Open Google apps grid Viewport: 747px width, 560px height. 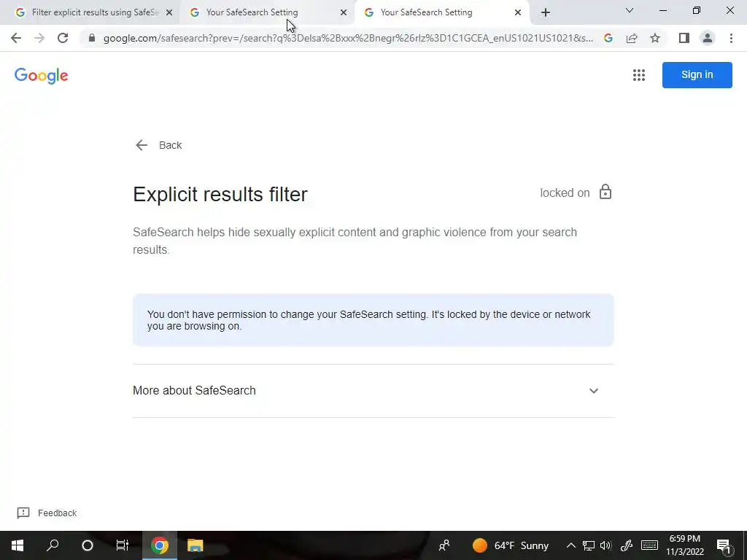(x=639, y=75)
